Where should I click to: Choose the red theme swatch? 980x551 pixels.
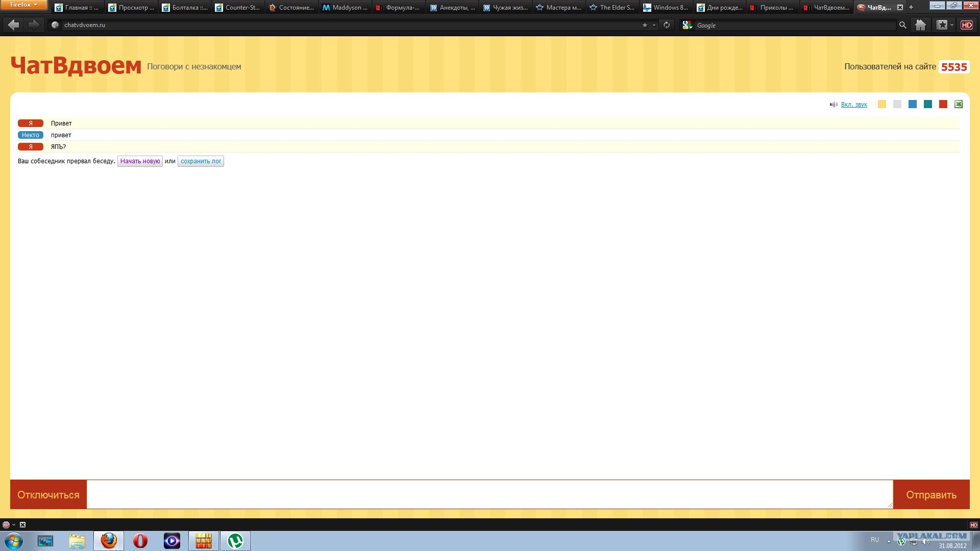943,104
